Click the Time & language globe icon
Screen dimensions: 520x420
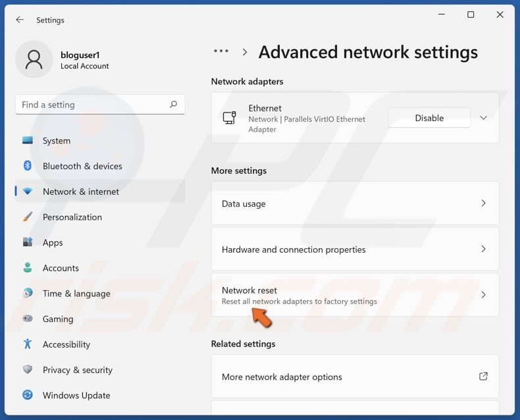28,293
